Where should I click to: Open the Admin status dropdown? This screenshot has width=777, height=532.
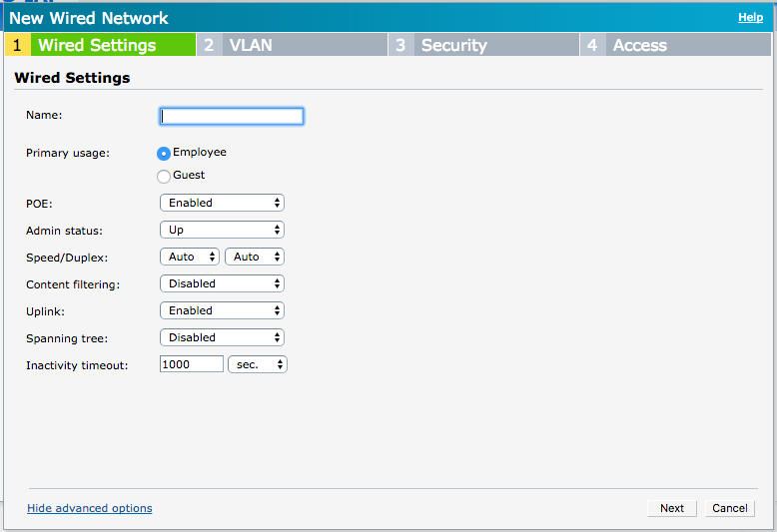click(x=222, y=230)
